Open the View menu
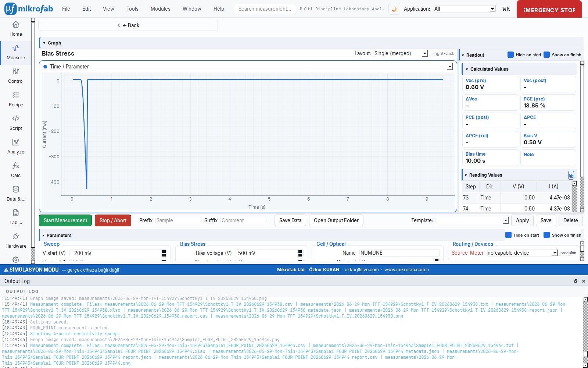 coord(108,9)
